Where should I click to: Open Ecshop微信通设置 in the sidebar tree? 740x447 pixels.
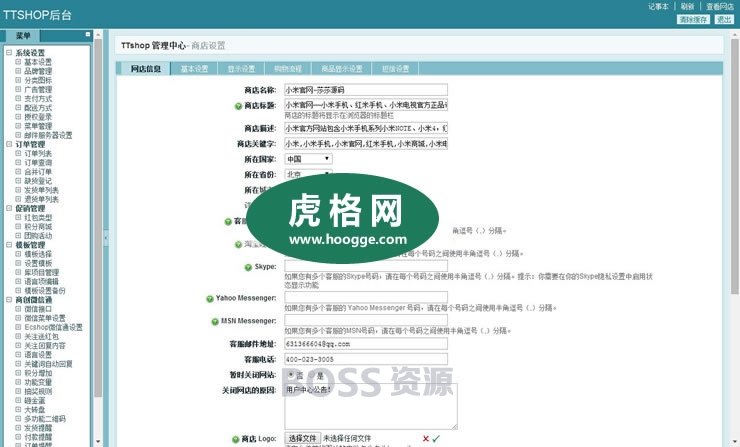tap(53, 327)
